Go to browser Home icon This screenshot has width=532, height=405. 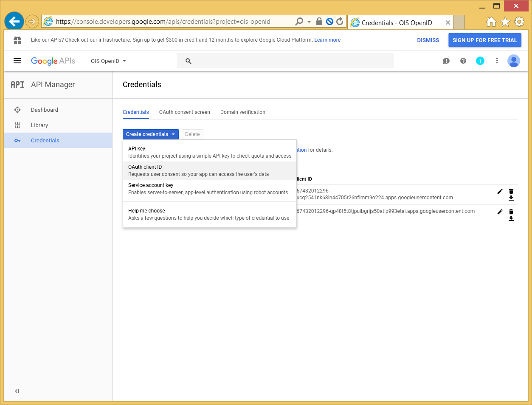click(x=491, y=22)
